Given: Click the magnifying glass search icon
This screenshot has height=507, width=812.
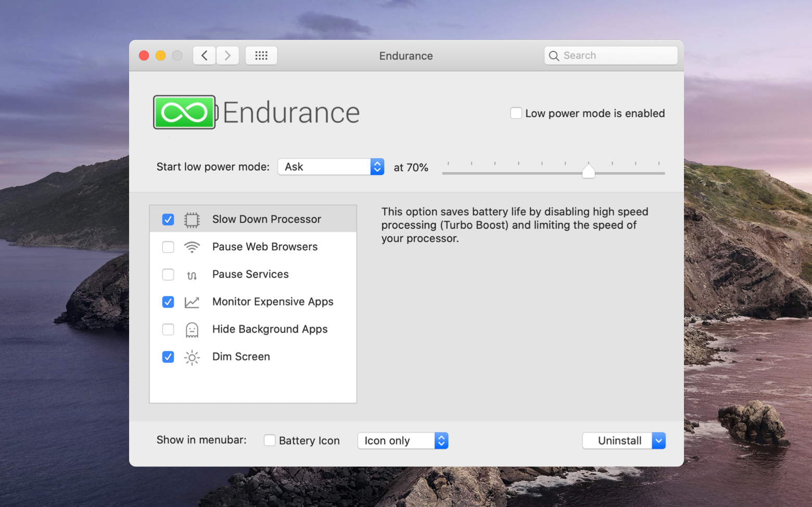Looking at the screenshot, I should point(554,56).
